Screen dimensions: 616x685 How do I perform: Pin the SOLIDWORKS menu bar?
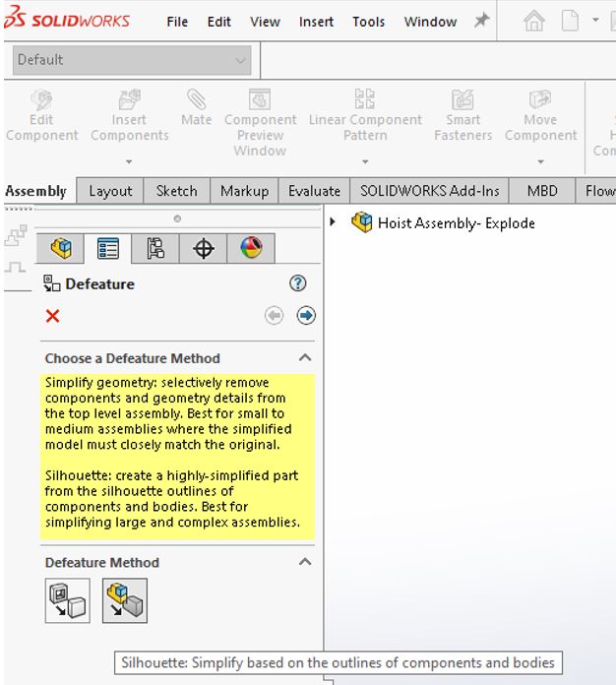481,21
